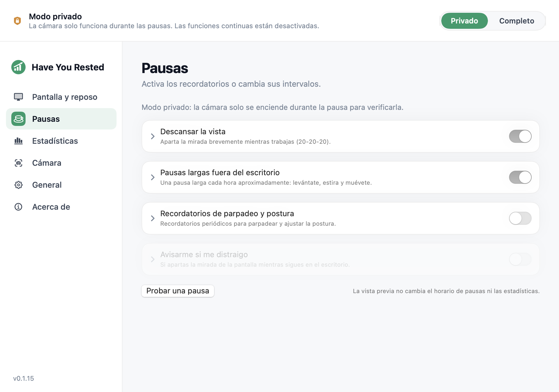Expand Pausas largas fuera del escritorio chevron
The image size is (559, 392).
point(153,177)
